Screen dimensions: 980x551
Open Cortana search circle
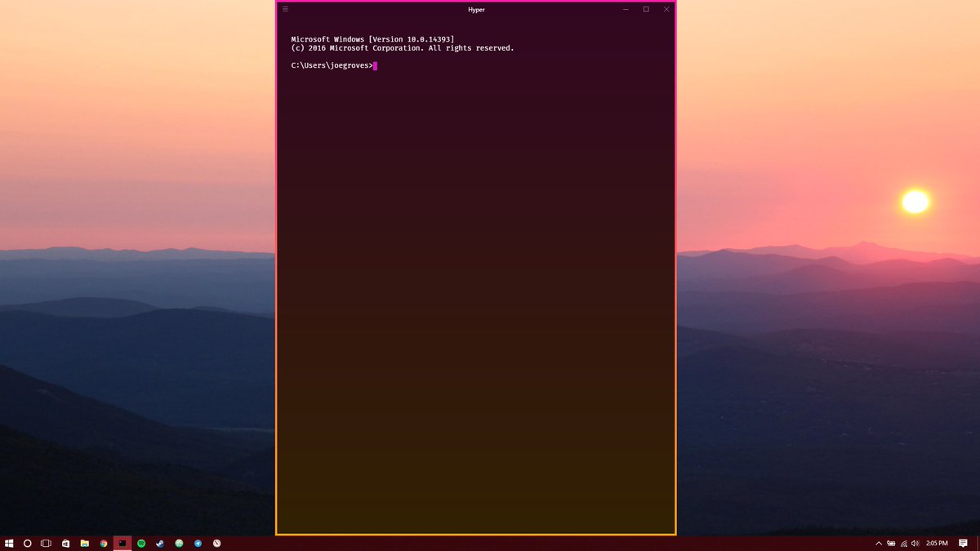[28, 543]
